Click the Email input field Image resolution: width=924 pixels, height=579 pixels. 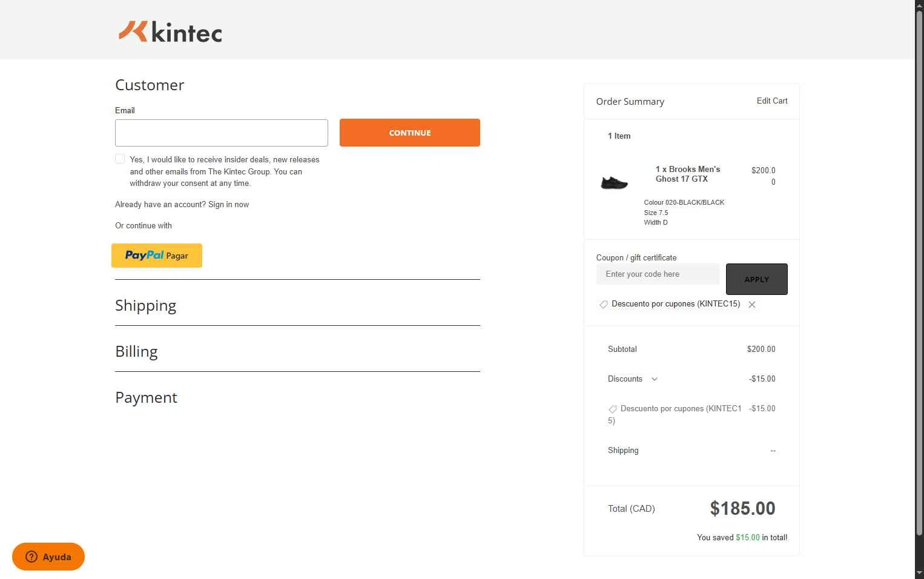tap(222, 133)
